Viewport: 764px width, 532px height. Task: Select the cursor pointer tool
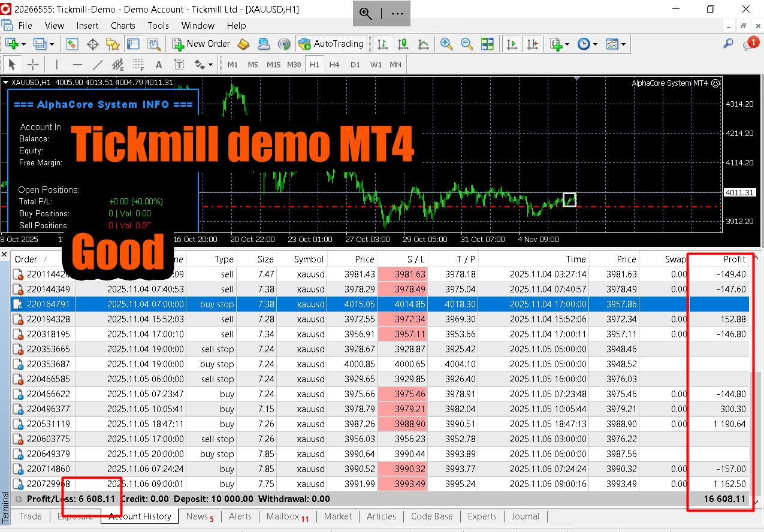coord(12,65)
